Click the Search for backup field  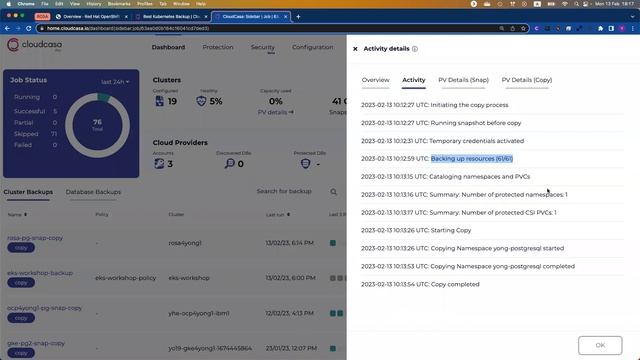(x=284, y=191)
